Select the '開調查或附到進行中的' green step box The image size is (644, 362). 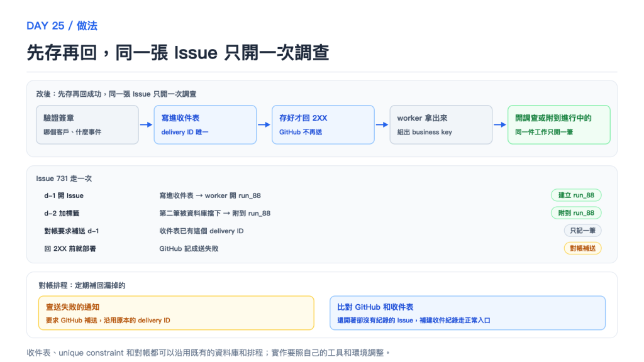point(559,124)
